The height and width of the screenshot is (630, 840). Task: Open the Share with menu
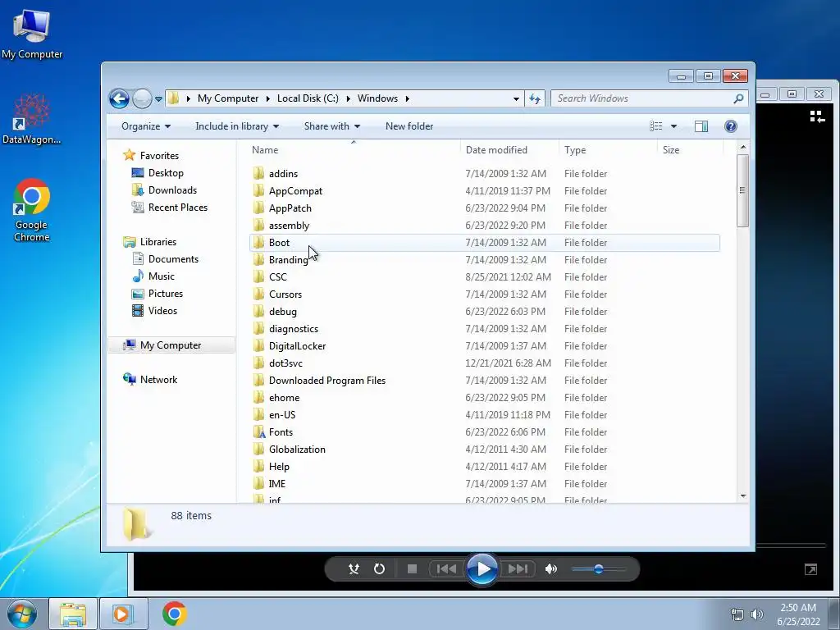pos(331,126)
